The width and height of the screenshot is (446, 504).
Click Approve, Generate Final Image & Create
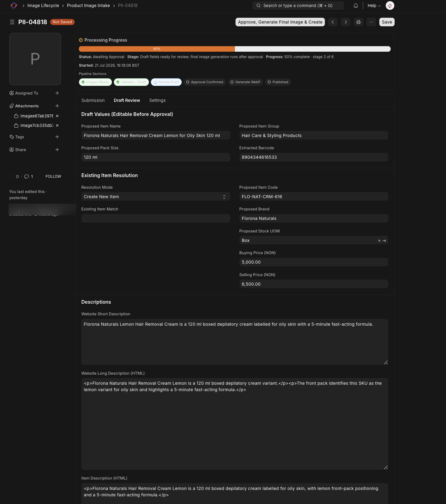pos(280,22)
